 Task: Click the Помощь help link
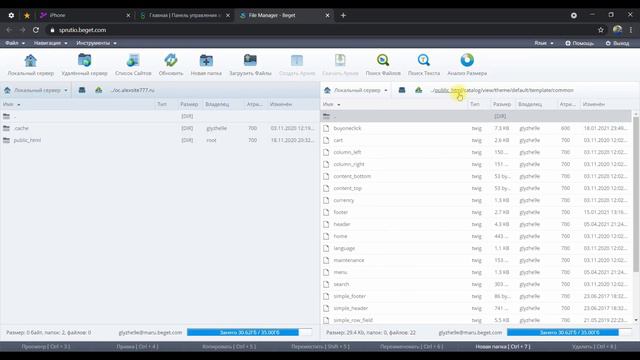[x=580, y=43]
